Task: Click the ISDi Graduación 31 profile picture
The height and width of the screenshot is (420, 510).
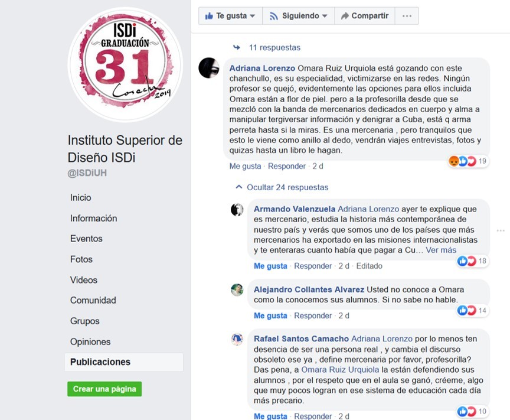Action: [125, 65]
